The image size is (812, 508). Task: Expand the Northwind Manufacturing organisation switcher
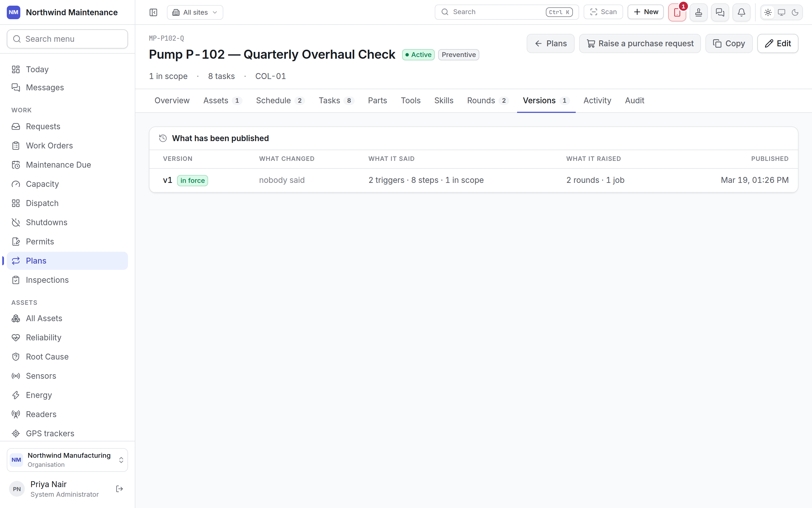tap(67, 460)
